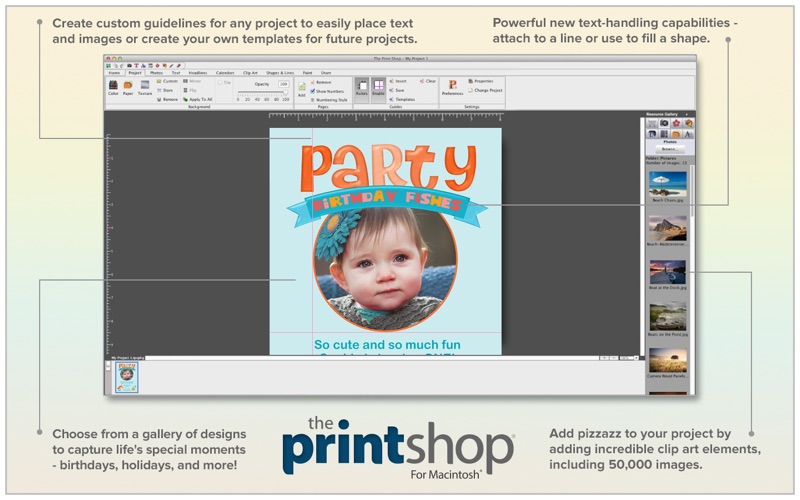Click the Enable guides icon

pos(379,88)
